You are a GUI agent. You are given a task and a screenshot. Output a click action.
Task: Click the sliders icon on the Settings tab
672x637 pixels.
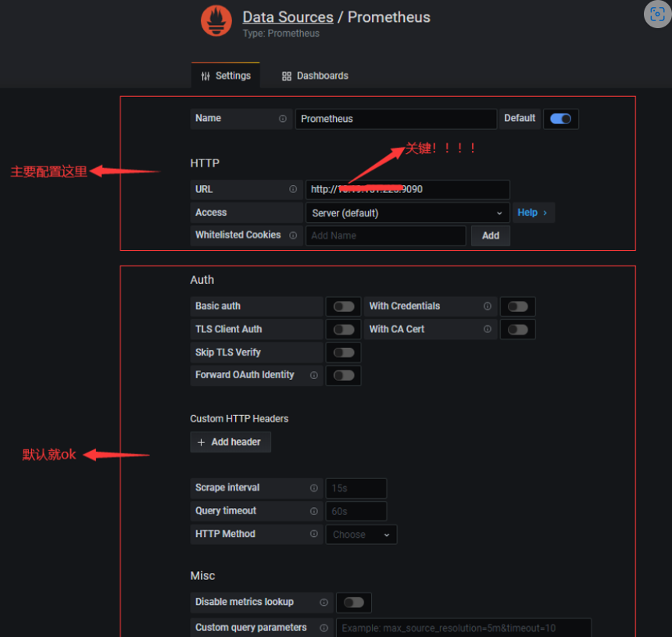click(x=206, y=77)
